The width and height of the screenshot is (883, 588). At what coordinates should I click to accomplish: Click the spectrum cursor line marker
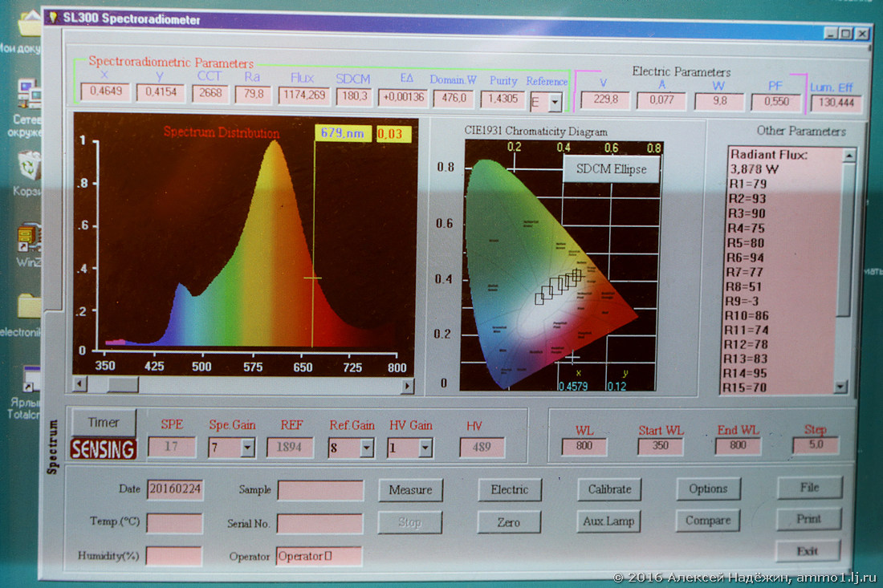[x=313, y=278]
